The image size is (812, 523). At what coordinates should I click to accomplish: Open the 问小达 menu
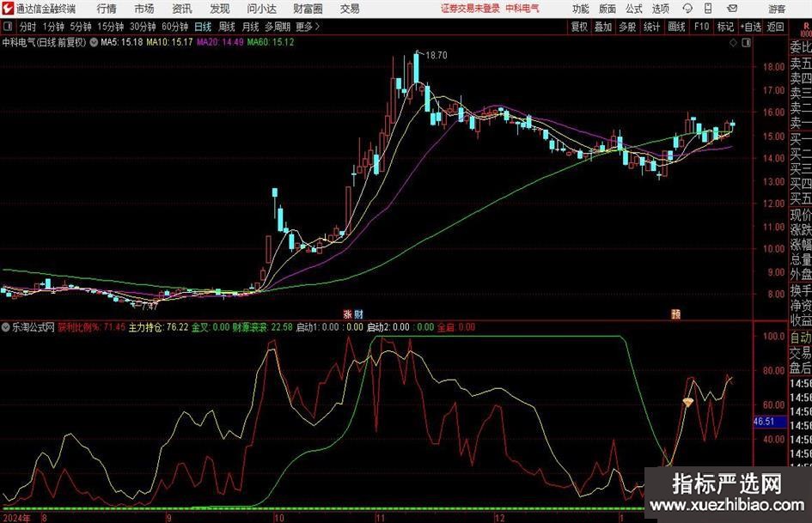(261, 9)
